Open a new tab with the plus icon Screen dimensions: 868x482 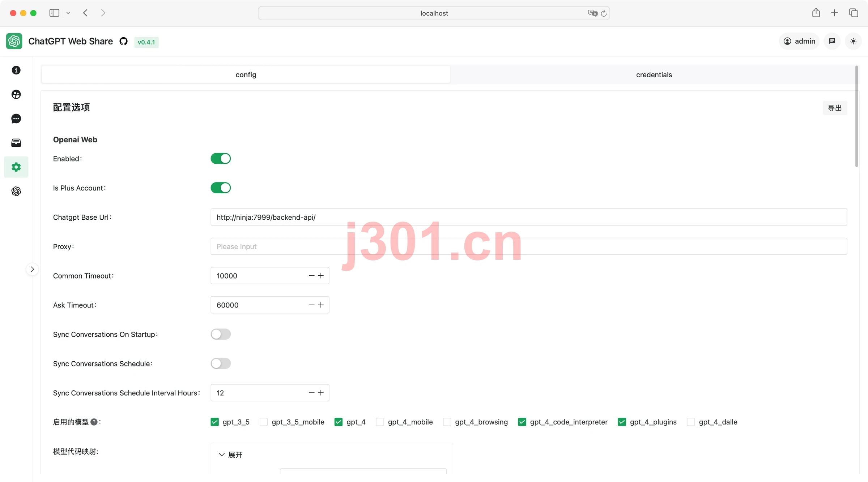[834, 13]
